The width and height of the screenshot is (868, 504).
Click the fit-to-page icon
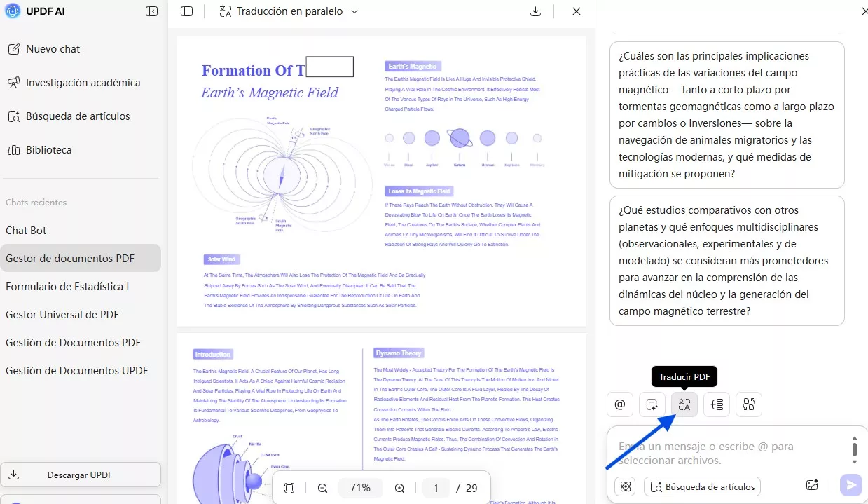pos(290,488)
